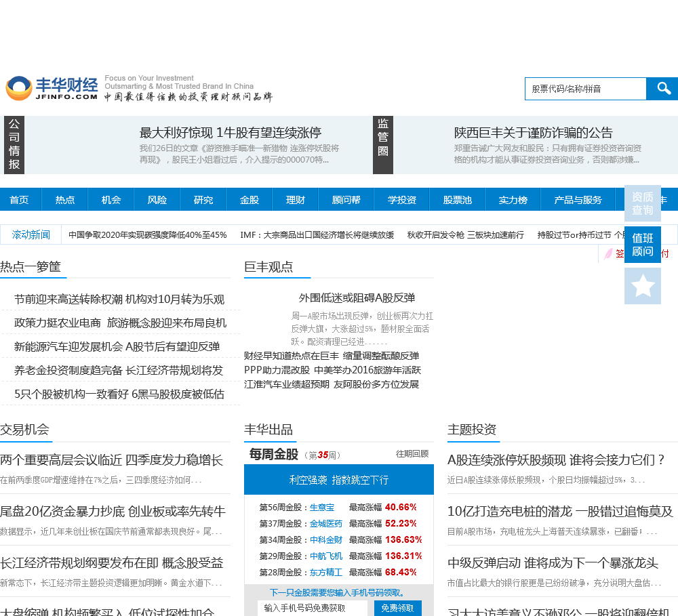678x616 pixels.
Task: Open stock link 中航飞机
Action: coord(326,556)
